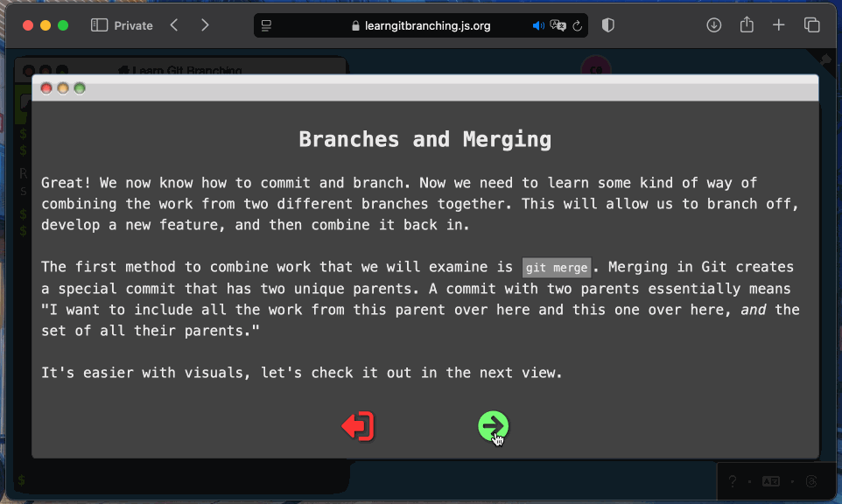The width and height of the screenshot is (842, 504).
Task: Navigate back with the browser back chevron
Action: click(x=173, y=25)
